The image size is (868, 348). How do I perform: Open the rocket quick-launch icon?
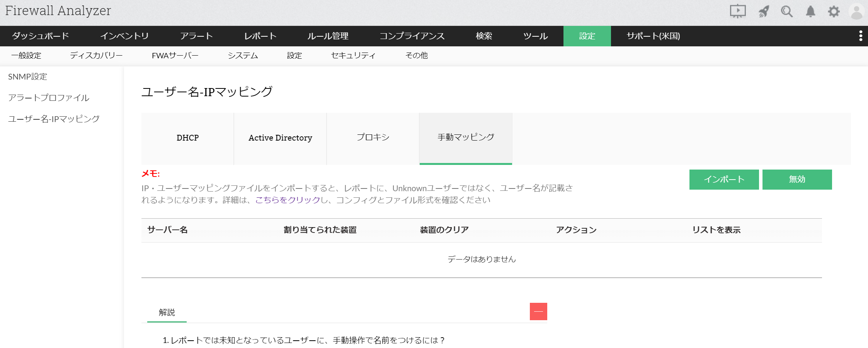[x=764, y=11]
